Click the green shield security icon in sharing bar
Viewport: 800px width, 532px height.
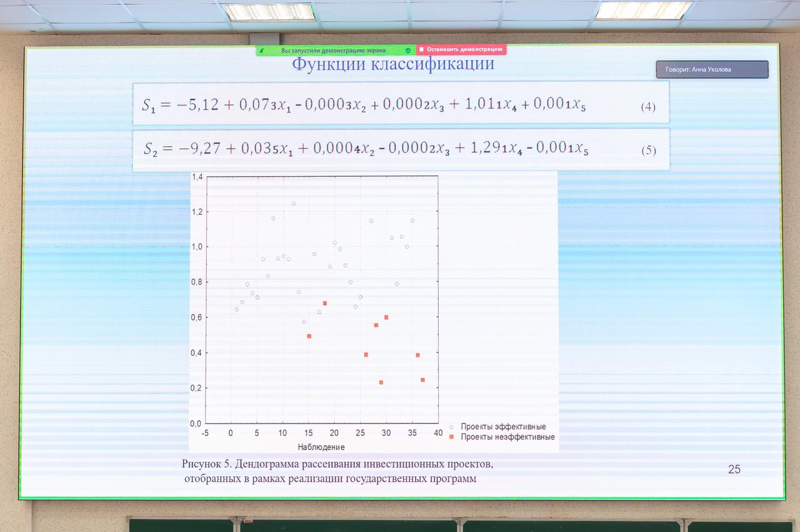point(408,50)
